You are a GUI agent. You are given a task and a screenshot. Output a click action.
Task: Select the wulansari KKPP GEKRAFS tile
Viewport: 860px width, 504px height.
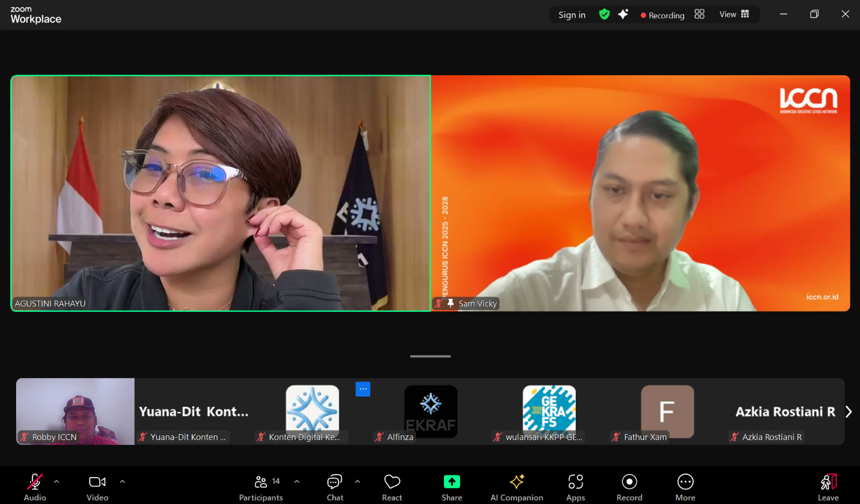549,412
